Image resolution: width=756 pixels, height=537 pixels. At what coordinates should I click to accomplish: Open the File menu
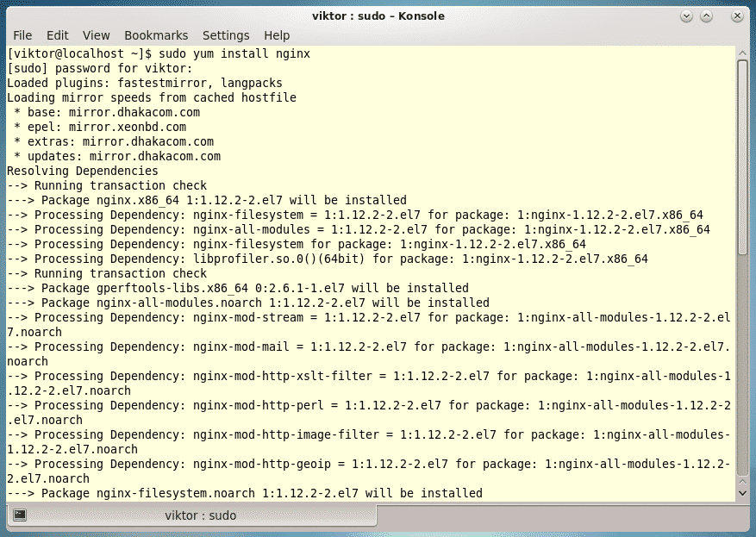22,35
